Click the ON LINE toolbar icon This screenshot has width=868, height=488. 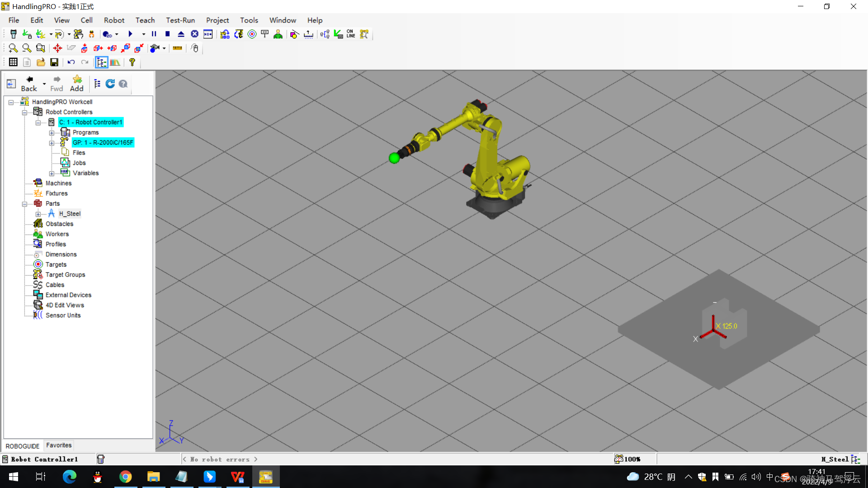coord(351,34)
